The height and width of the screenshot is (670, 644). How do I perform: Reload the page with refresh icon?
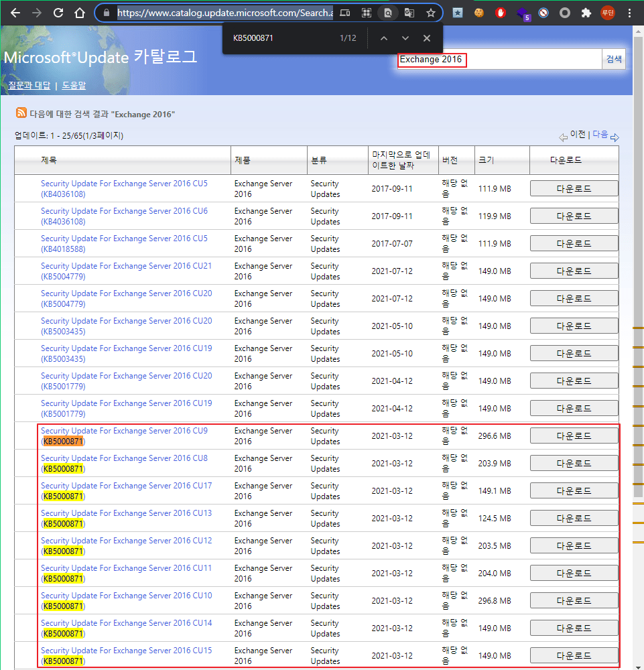click(x=58, y=13)
